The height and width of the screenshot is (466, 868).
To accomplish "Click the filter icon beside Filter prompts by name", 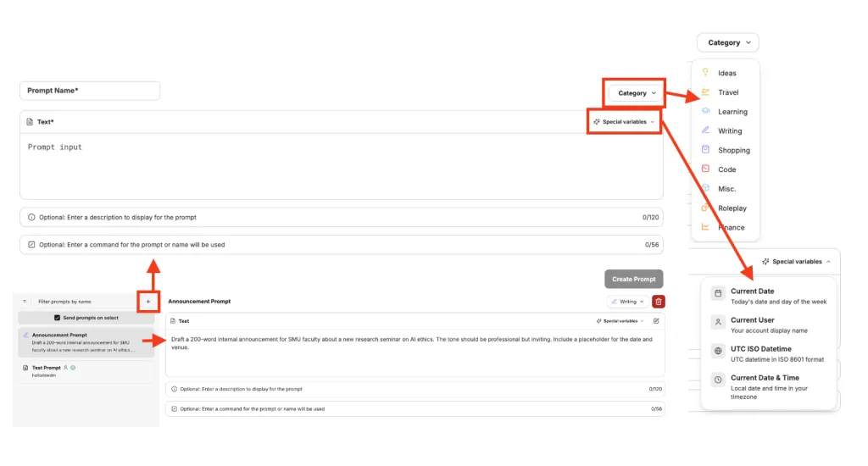I will [25, 302].
